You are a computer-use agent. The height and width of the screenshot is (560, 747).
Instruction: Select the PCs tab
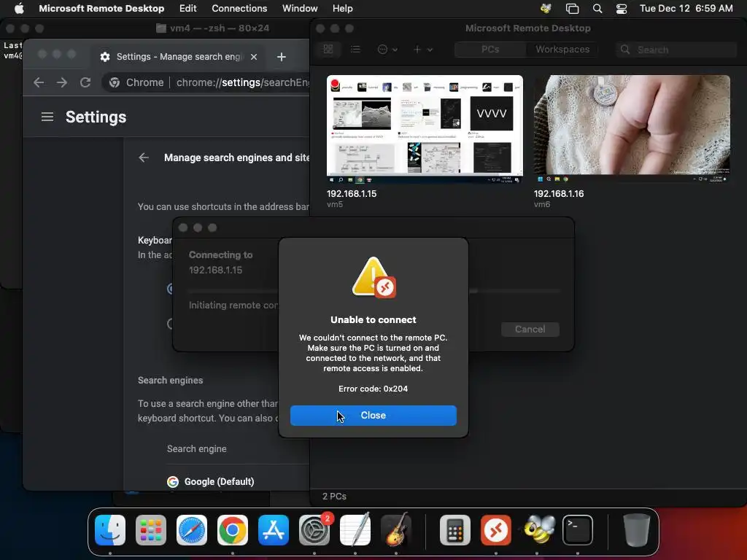tap(490, 50)
